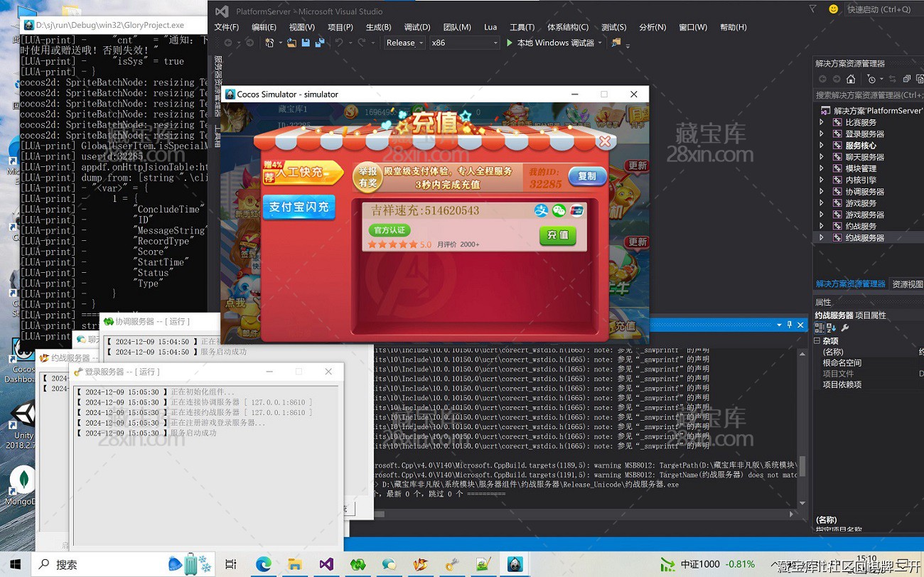The image size is (924, 577).
Task: Click the Home icon in Solution Explorer
Action: pos(851,79)
